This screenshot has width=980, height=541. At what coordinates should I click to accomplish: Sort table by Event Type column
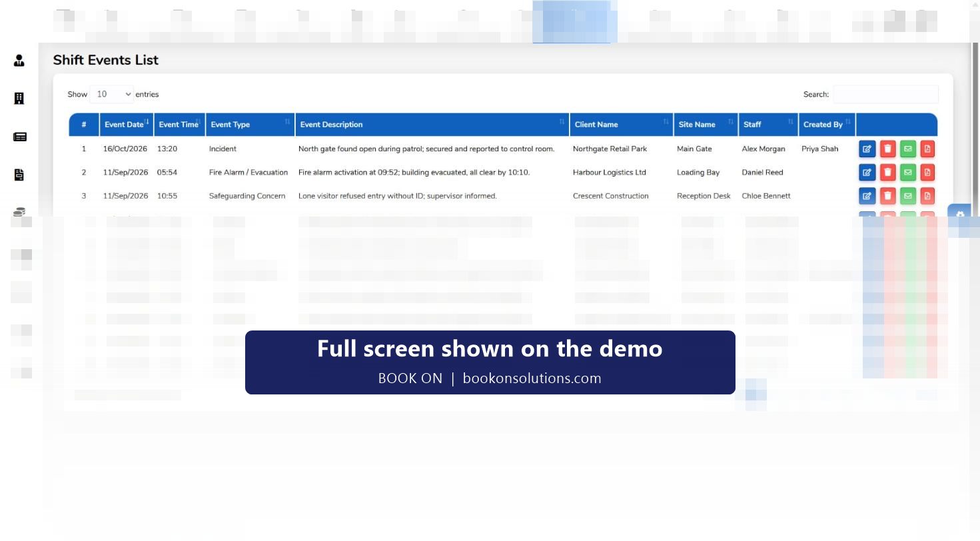(x=250, y=125)
